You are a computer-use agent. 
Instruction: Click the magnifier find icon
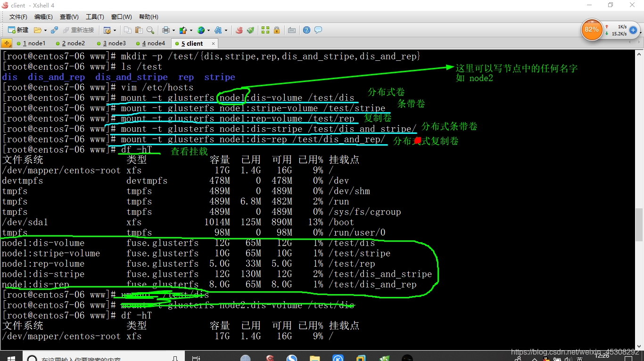(150, 30)
